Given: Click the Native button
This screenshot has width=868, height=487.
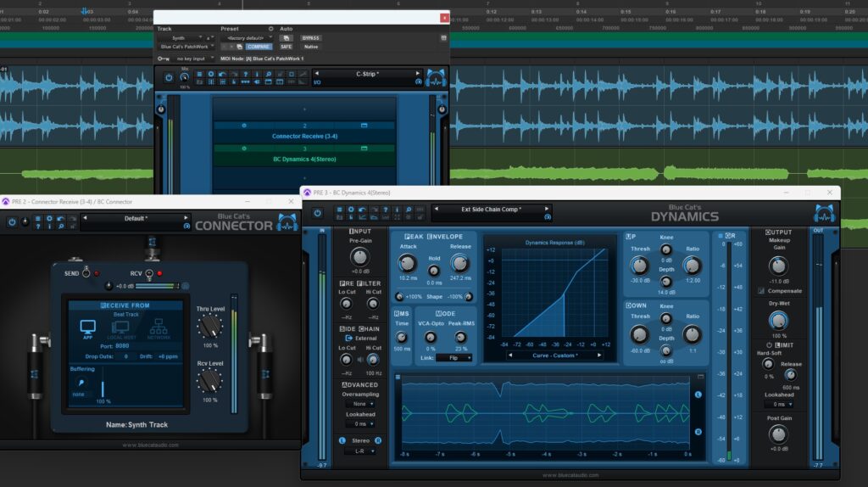Looking at the screenshot, I should (311, 47).
